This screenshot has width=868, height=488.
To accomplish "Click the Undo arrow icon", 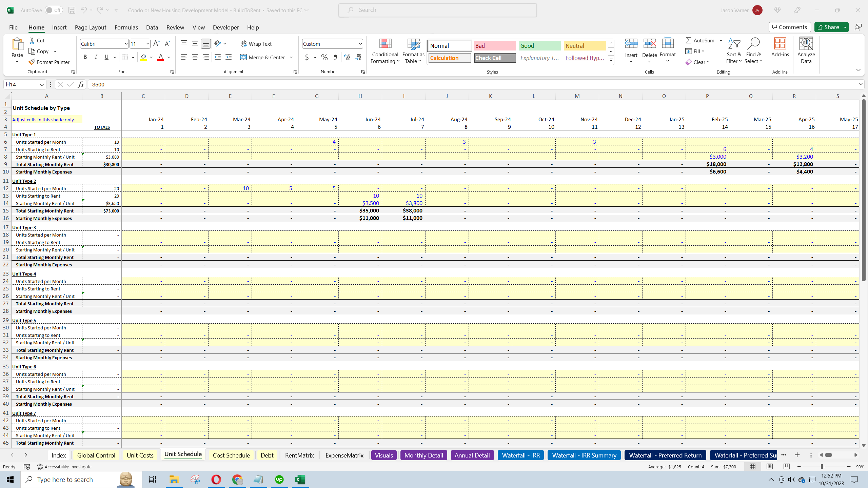I will (83, 10).
